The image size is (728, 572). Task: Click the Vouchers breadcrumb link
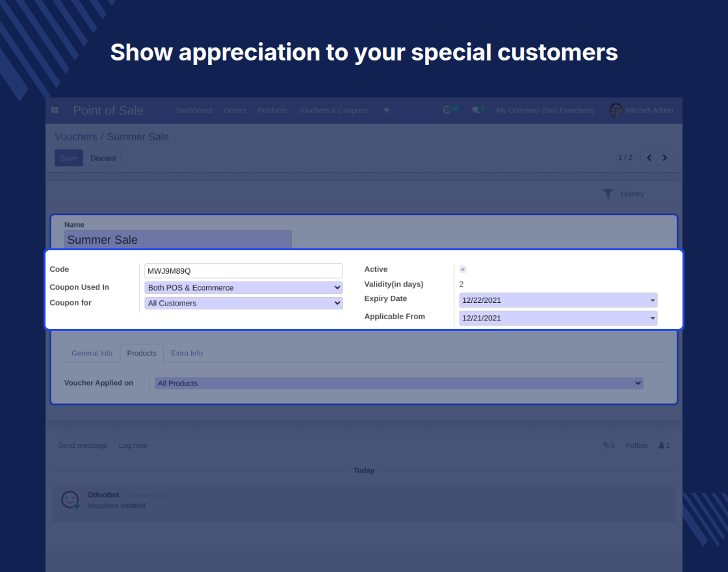[76, 137]
